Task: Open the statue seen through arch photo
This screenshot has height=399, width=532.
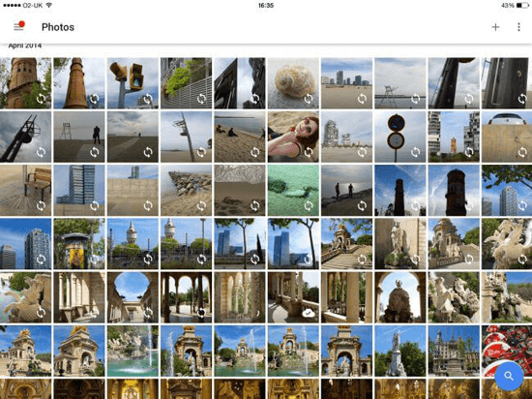Action: (x=400, y=297)
